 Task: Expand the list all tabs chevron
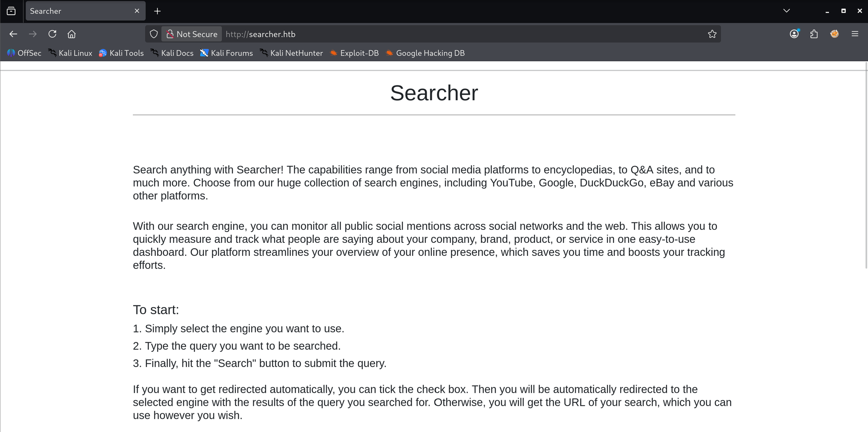click(x=786, y=11)
